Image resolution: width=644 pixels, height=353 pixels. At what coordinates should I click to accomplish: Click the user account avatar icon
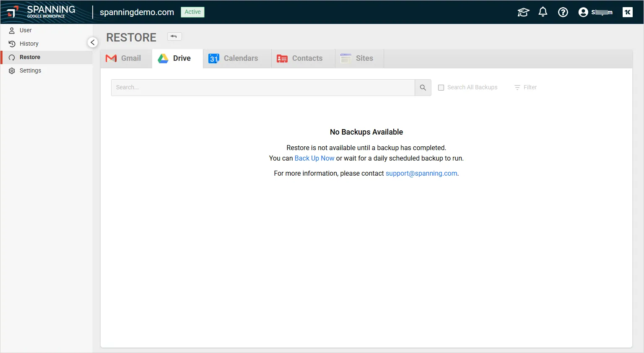(x=583, y=12)
